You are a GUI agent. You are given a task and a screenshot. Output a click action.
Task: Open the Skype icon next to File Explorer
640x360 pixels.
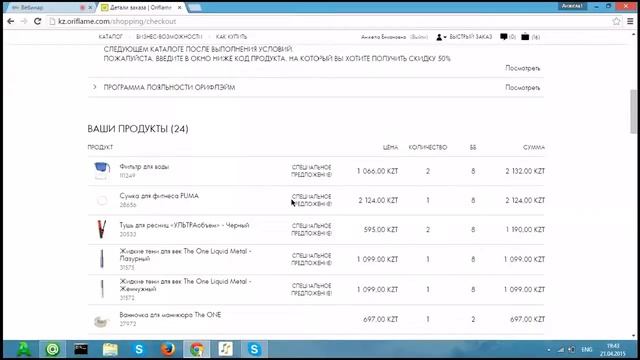coord(139,349)
